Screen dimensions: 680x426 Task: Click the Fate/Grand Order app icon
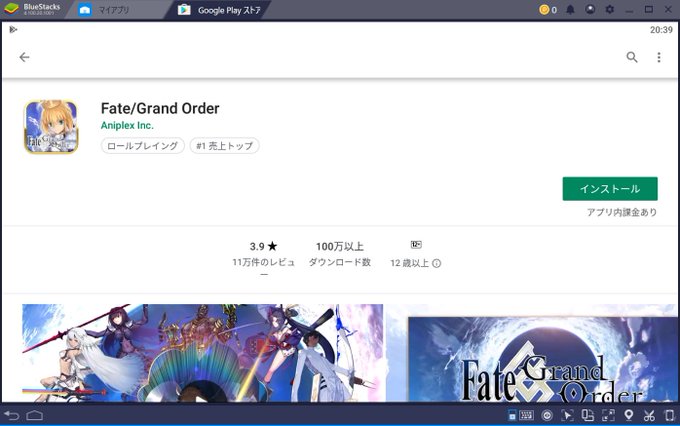pyautogui.click(x=51, y=127)
